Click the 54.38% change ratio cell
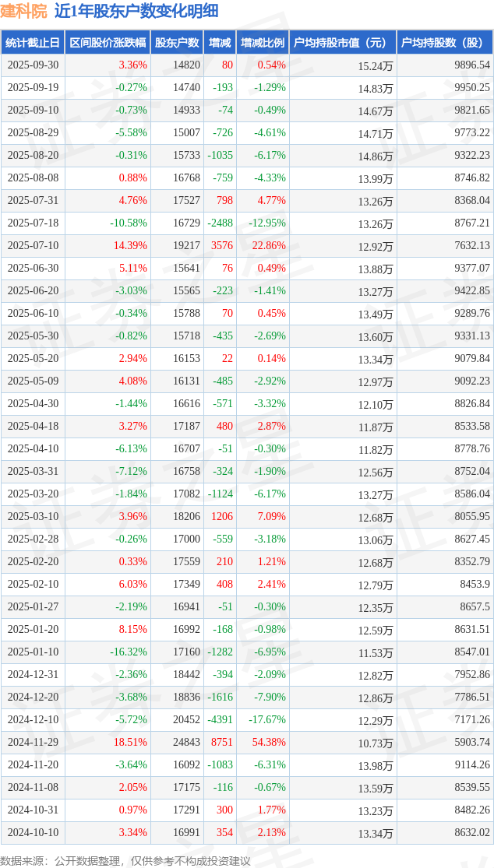This screenshot has width=494, height=868. [x=269, y=743]
